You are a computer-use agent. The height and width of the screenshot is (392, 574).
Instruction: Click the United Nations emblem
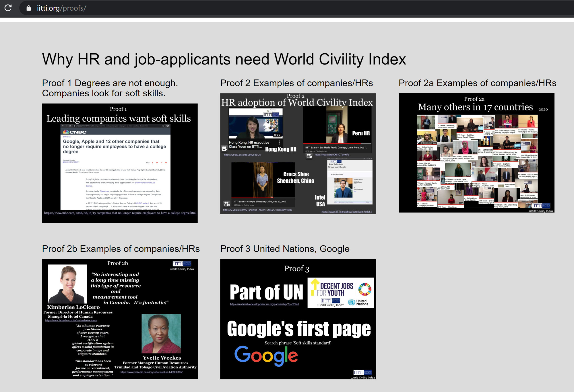351,302
